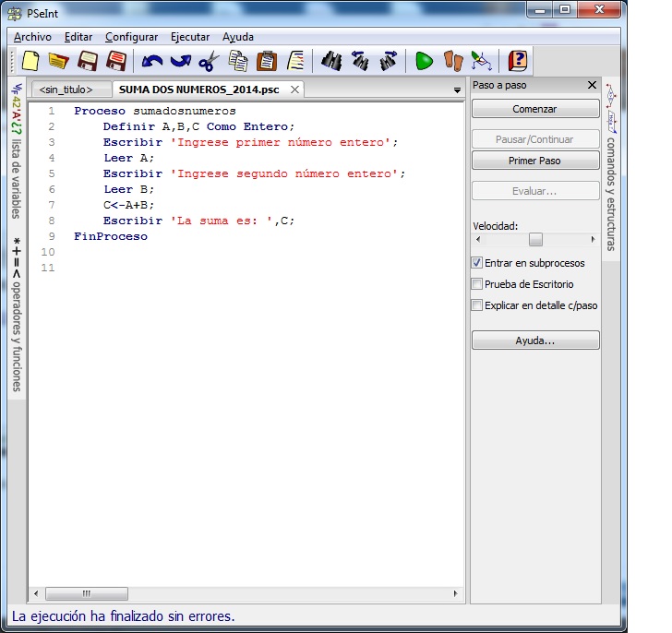Click the New file icon
This screenshot has height=633, width=672.
(x=30, y=62)
